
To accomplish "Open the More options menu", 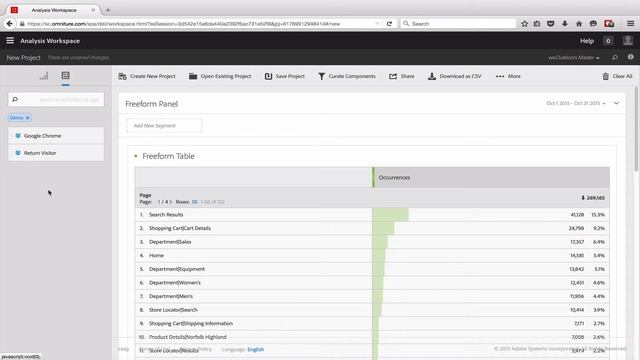I will click(508, 76).
